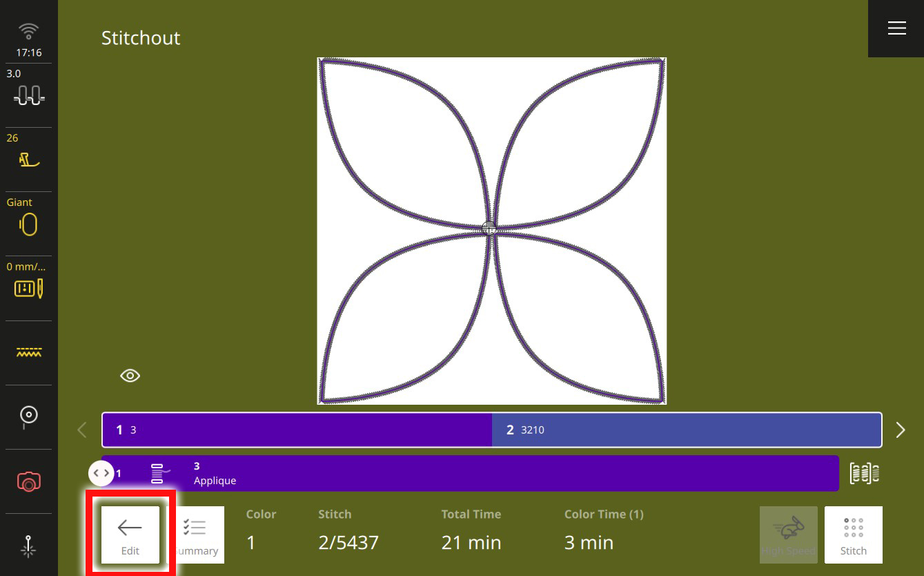Click the Stitchout title

(x=141, y=37)
